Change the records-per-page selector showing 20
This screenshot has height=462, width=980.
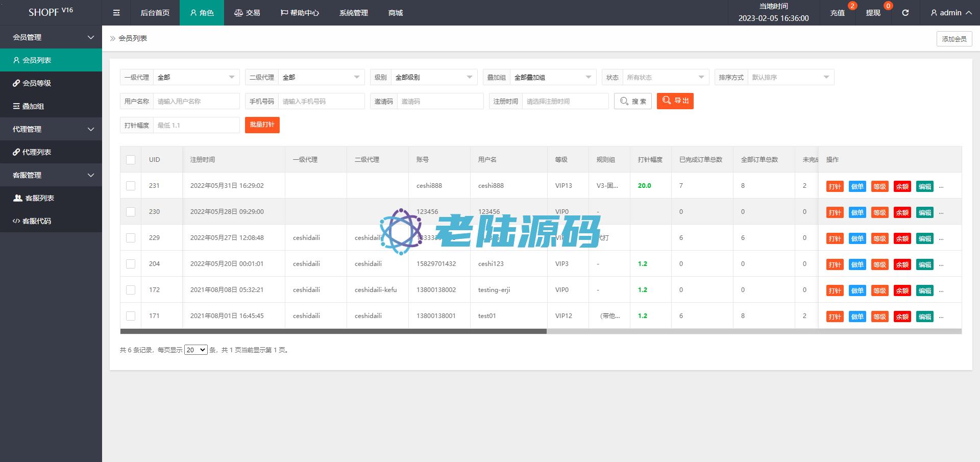(x=195, y=350)
